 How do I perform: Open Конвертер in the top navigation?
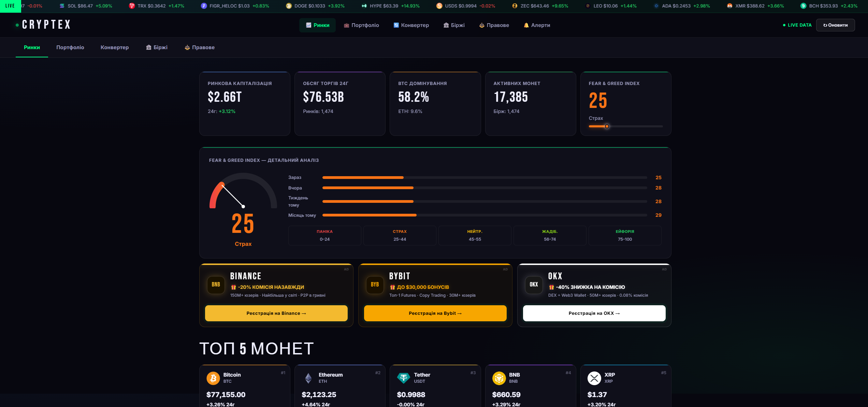(x=411, y=25)
